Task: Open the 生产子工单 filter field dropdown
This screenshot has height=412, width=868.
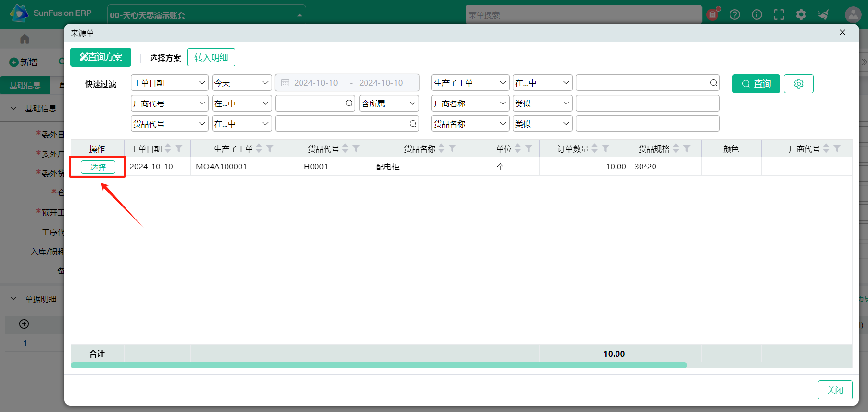Action: 470,83
